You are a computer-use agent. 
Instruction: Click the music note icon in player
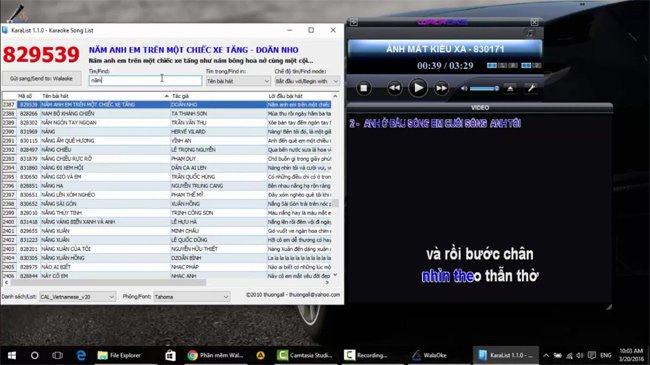(x=530, y=33)
